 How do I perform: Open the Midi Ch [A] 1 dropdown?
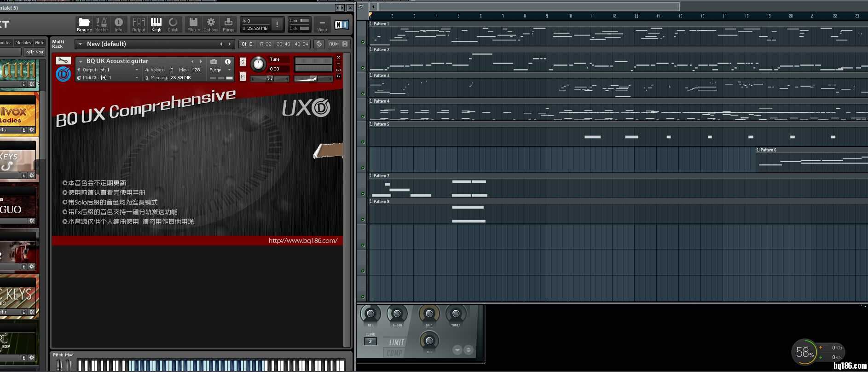click(108, 78)
